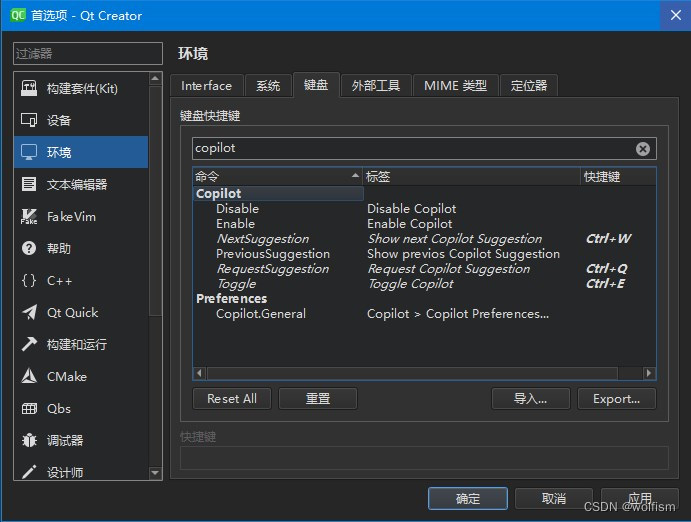Viewport: 691px width, 522px height.
Task: Click shortcut table left scroll arrow
Action: coord(200,373)
